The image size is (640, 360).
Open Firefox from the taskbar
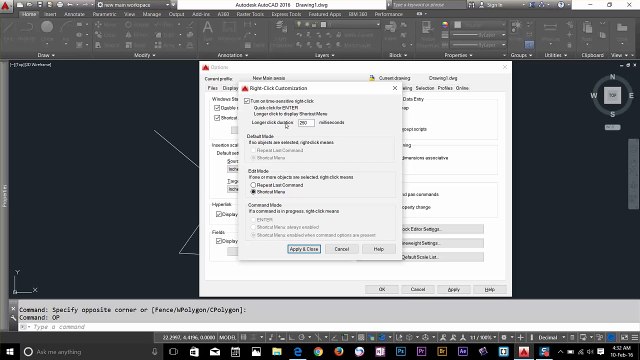pos(339,351)
